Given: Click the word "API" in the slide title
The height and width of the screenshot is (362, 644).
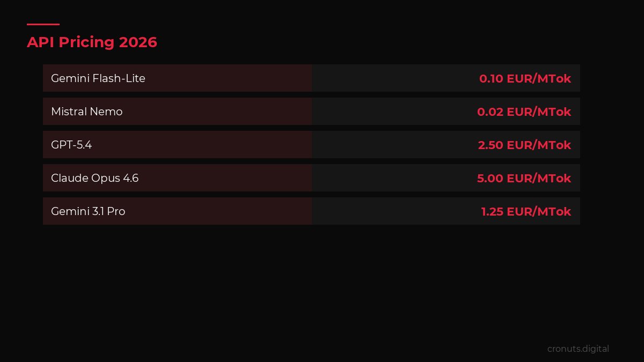Looking at the screenshot, I should click(x=41, y=42).
